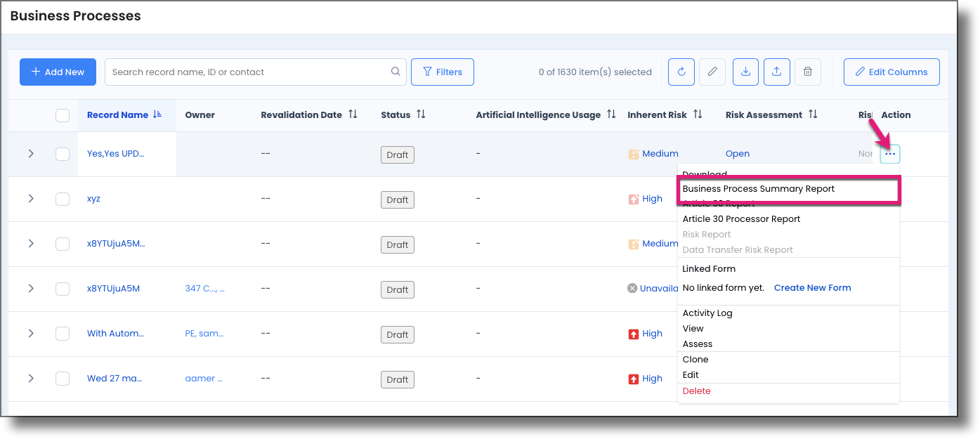Open the Yes,Yes UPD record link
The width and height of the screenshot is (980, 439).
pyautogui.click(x=115, y=154)
